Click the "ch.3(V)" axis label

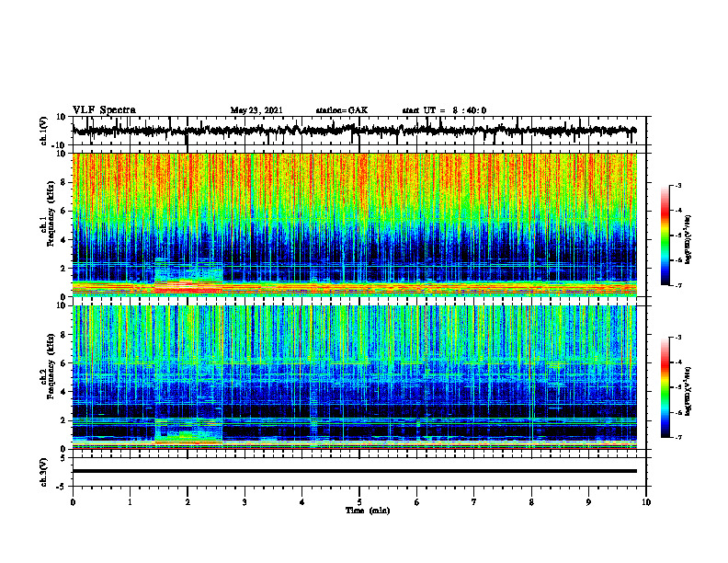(x=43, y=473)
